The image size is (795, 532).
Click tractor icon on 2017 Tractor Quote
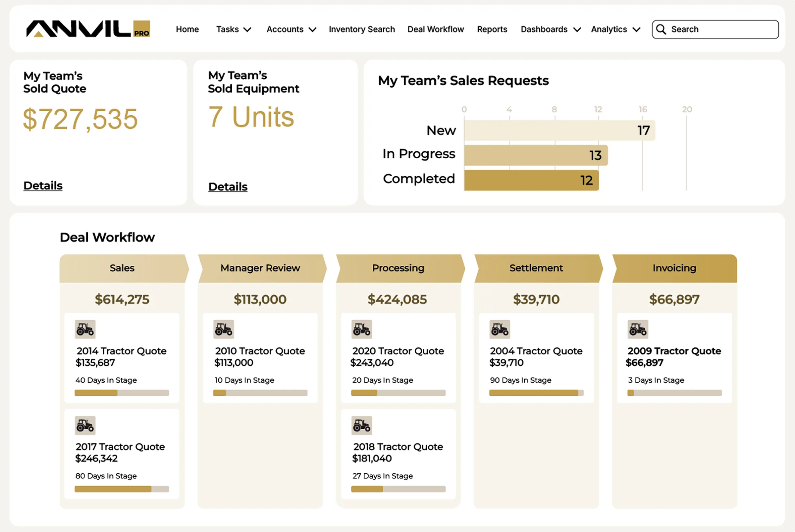coord(85,425)
